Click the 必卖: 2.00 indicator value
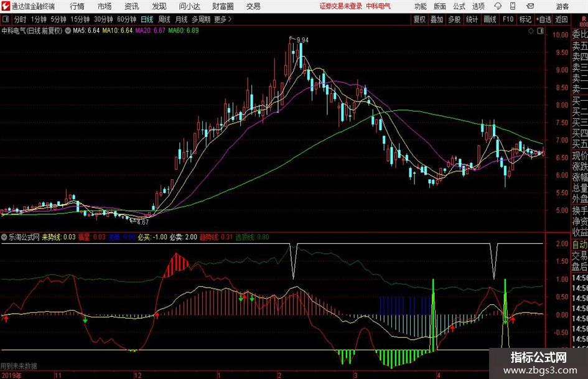This screenshot has height=379, width=588. pyautogui.click(x=184, y=237)
